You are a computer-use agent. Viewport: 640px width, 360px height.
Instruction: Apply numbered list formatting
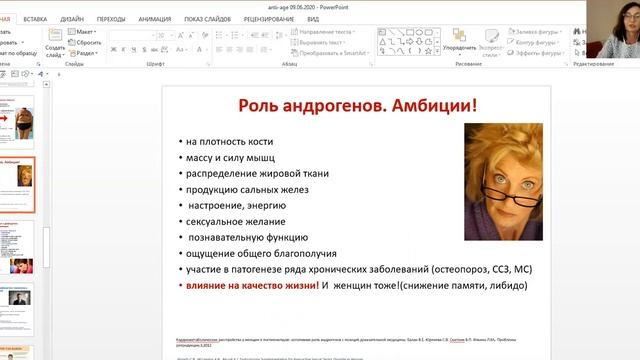click(x=236, y=36)
